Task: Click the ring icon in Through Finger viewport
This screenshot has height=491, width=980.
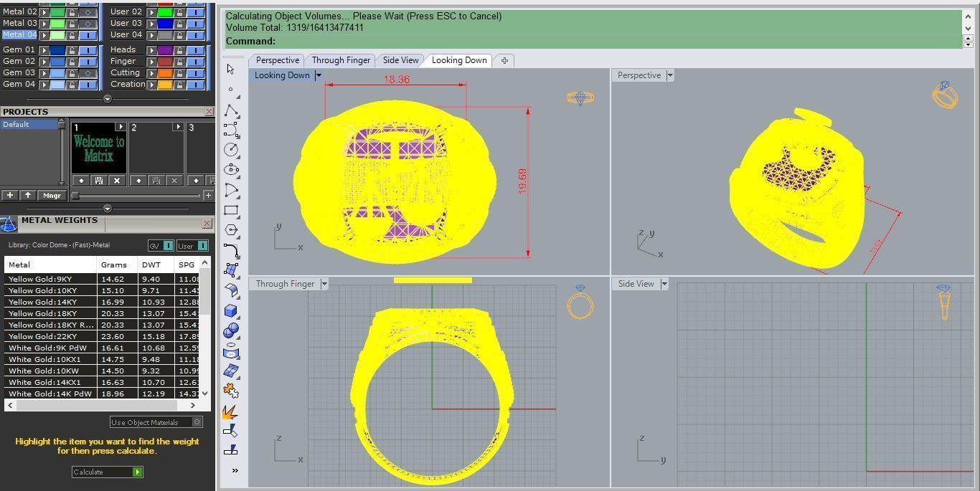Action: coord(580,302)
